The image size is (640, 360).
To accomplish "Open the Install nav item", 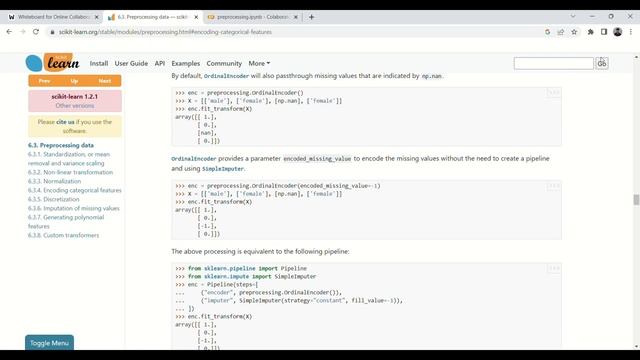I will [x=99, y=64].
